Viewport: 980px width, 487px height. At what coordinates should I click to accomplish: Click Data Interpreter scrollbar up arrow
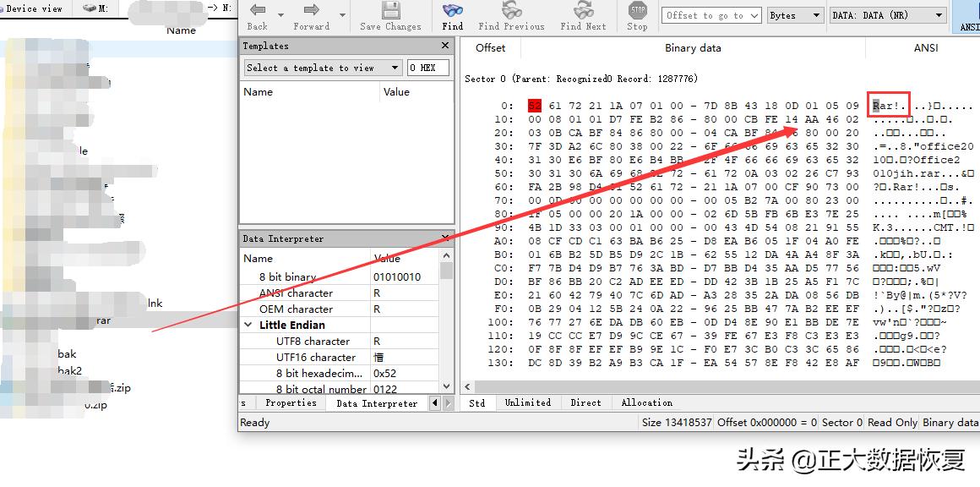[446, 255]
